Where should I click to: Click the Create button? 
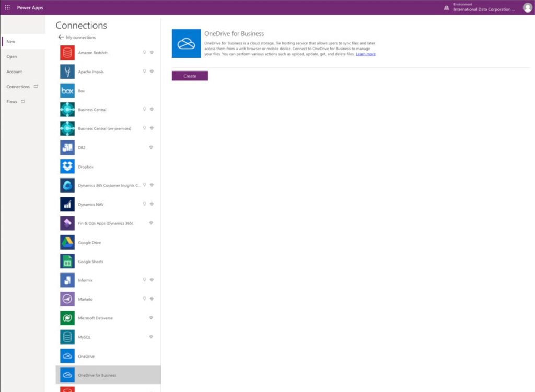(190, 76)
